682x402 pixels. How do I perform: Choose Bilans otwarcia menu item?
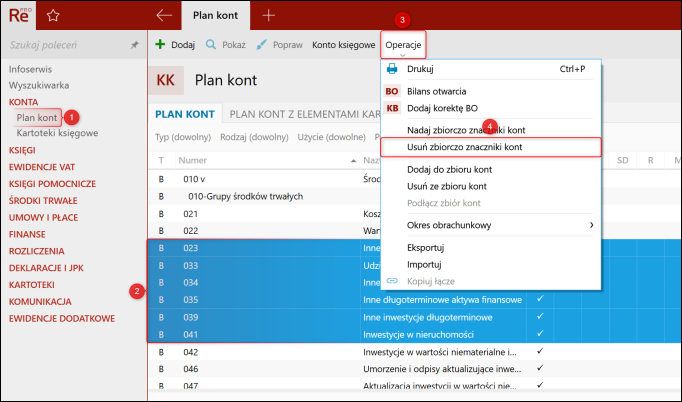[x=491, y=91]
